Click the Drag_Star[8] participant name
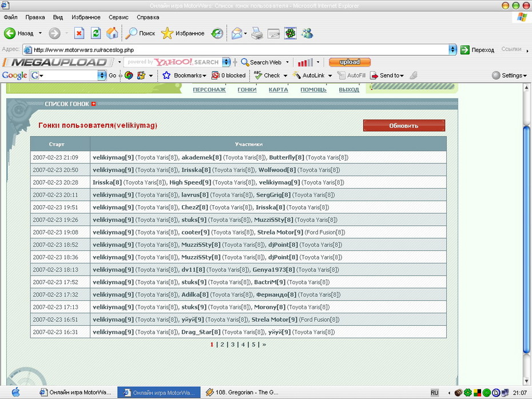The image size is (532, 399). (201, 332)
